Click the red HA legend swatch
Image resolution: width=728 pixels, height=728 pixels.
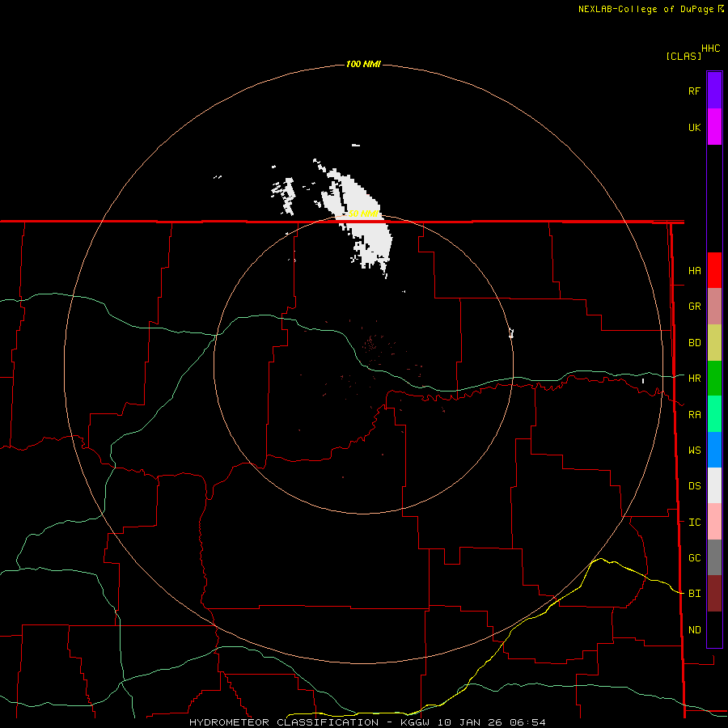click(714, 270)
